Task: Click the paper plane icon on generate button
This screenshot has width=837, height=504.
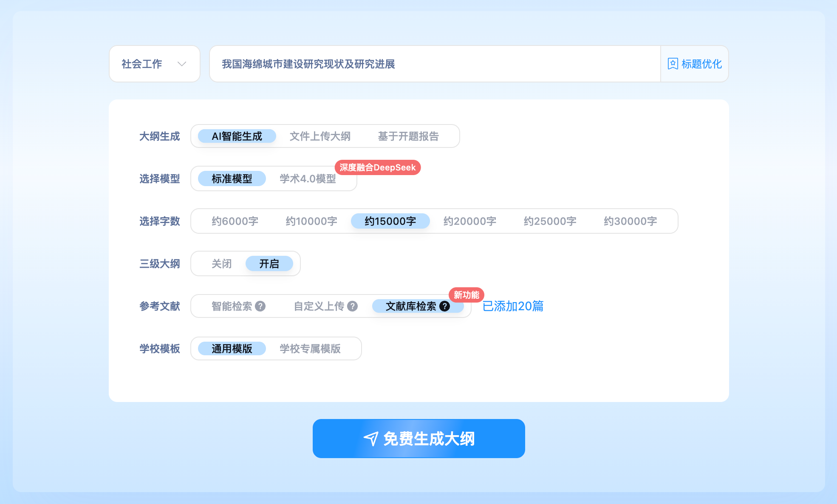Action: pyautogui.click(x=370, y=439)
